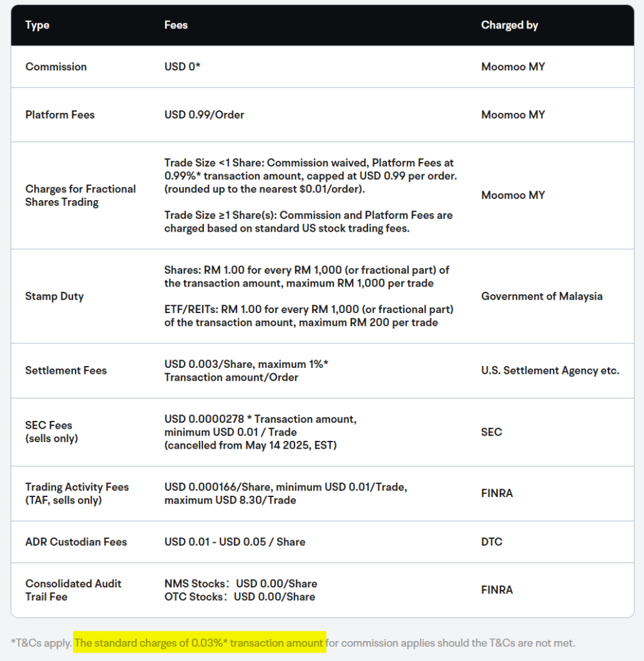Select the 'Platform Fees' row label

click(x=59, y=115)
